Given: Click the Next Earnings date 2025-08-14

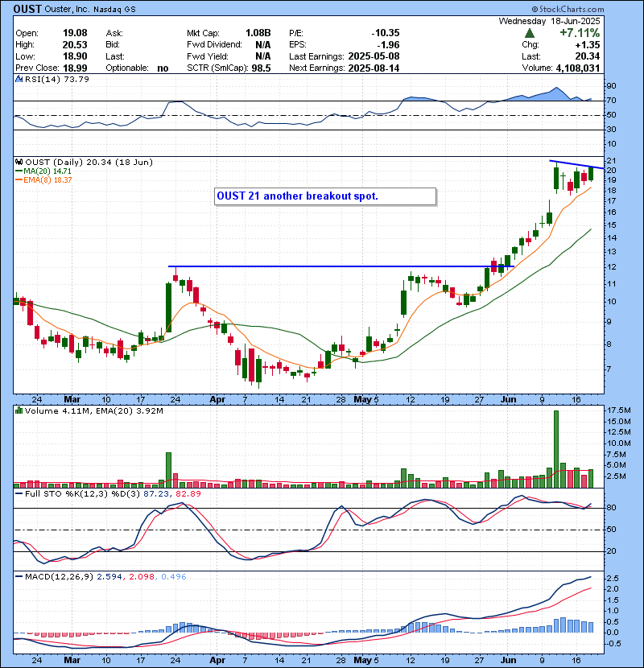Looking at the screenshot, I should (x=374, y=68).
